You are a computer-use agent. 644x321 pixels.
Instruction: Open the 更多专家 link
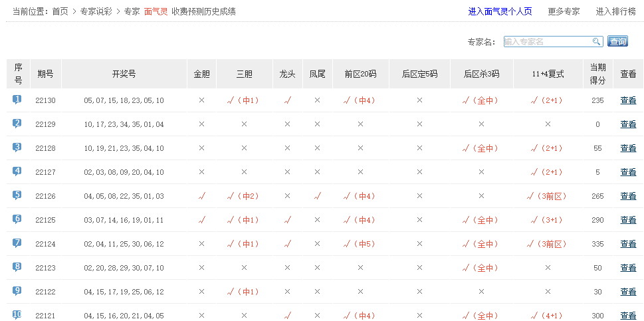[x=564, y=11]
